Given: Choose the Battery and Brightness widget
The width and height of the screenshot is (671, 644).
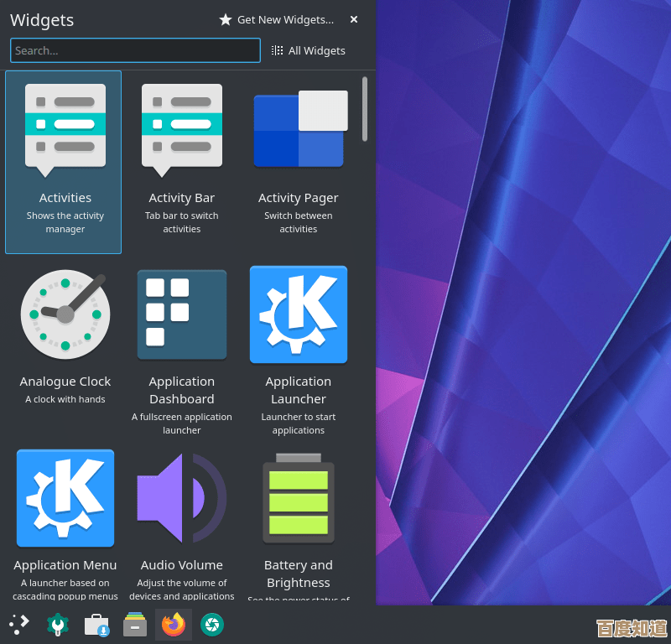Looking at the screenshot, I should 298,520.
